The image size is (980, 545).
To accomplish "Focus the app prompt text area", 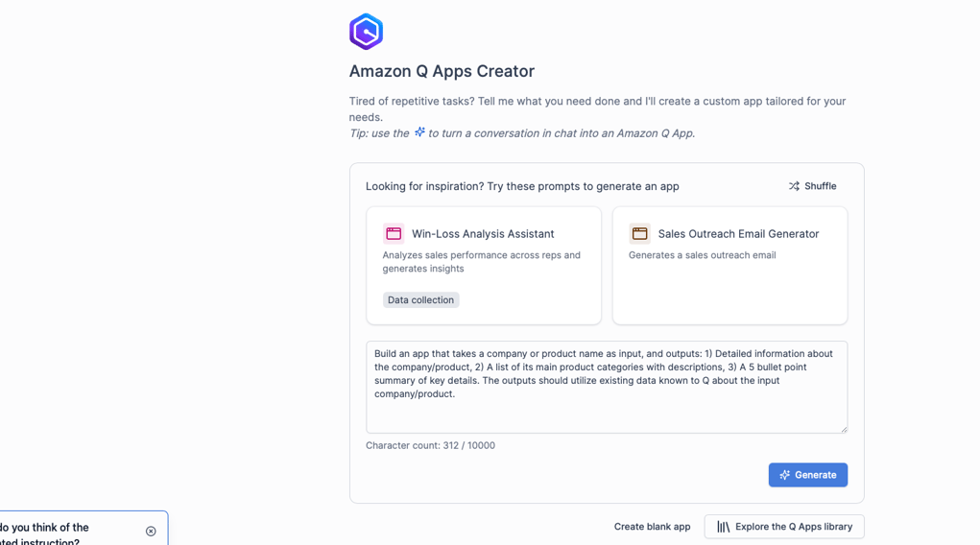I will click(607, 387).
